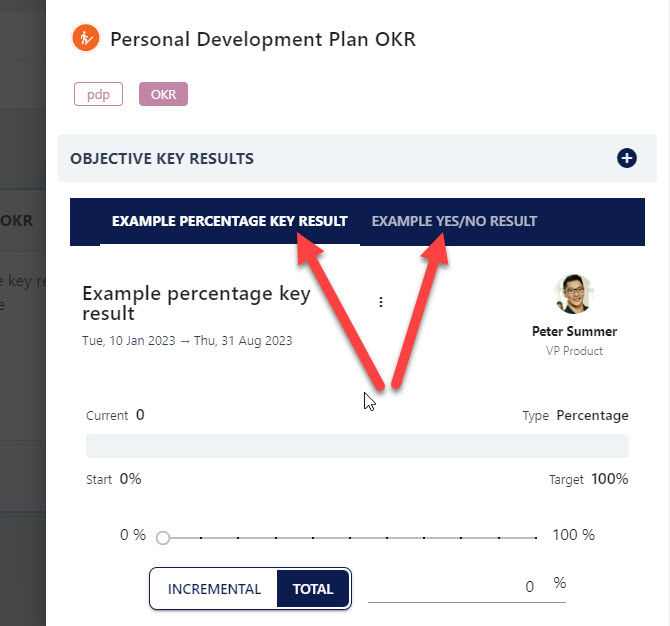The image size is (670, 626).
Task: Toggle update mode to Incremental
Action: 214,589
